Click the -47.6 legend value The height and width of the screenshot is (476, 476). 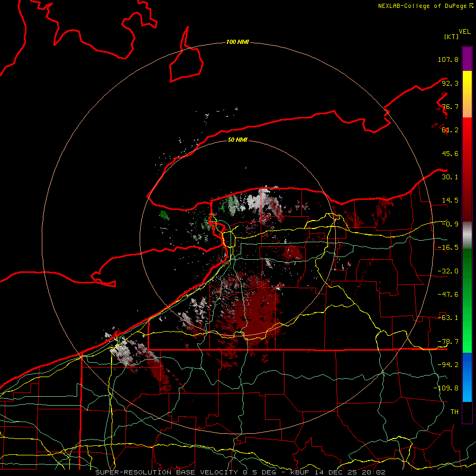[x=448, y=295]
